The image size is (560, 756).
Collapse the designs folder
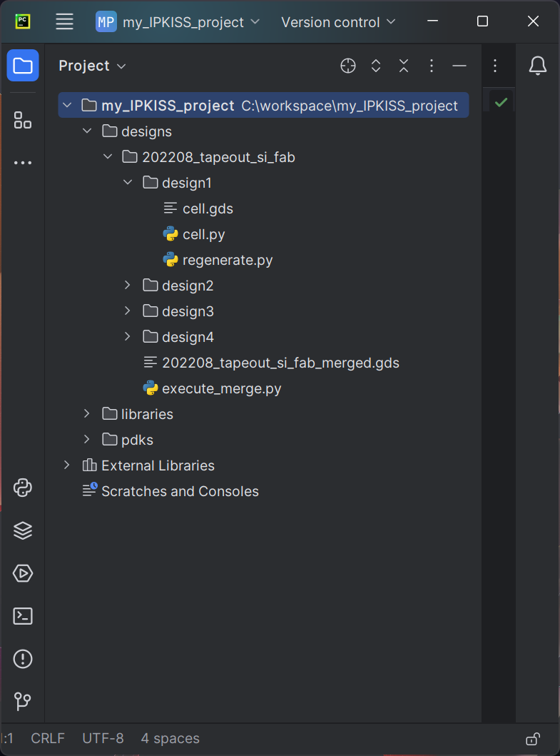(87, 131)
